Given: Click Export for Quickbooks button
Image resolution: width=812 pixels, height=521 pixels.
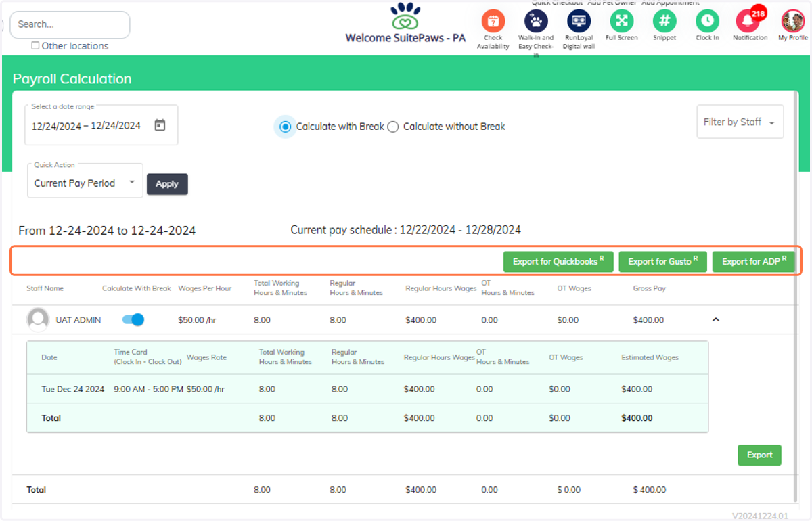Looking at the screenshot, I should tap(558, 261).
